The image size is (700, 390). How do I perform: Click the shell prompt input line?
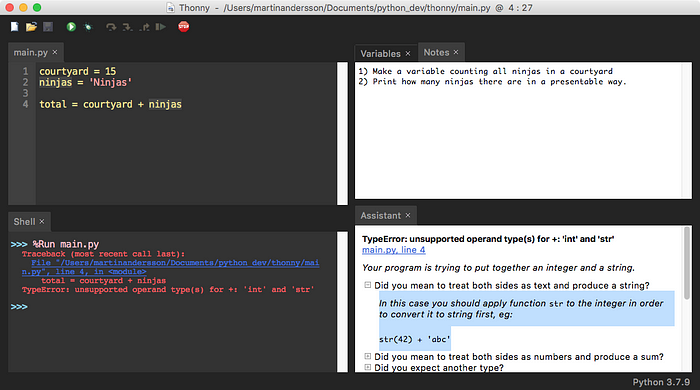(x=172, y=307)
